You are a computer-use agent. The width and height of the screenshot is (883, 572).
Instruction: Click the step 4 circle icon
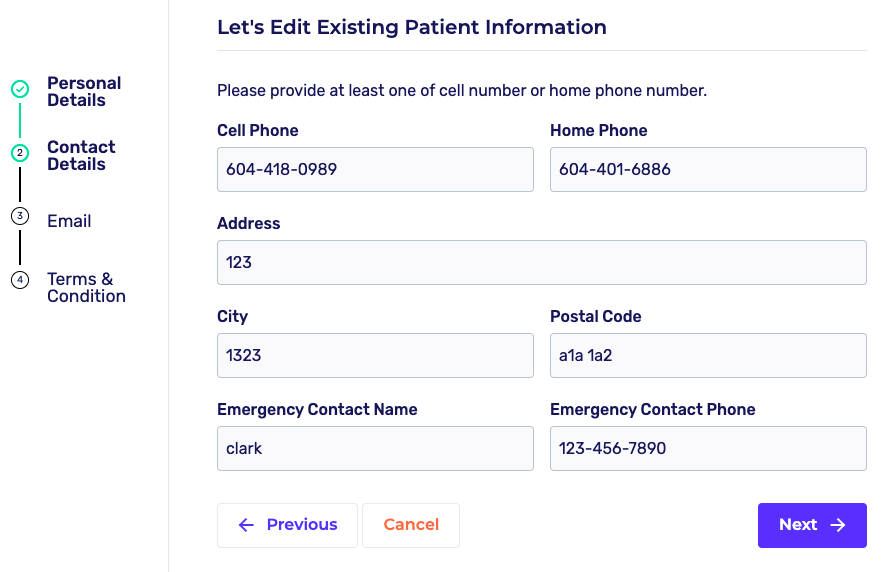tap(20, 280)
